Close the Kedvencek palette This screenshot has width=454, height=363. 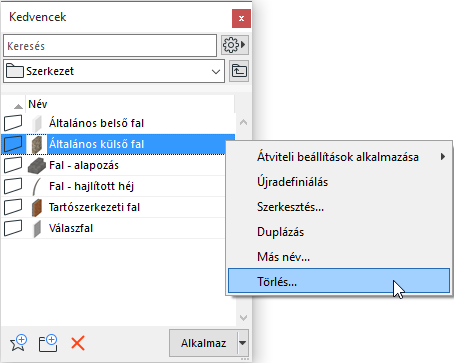pos(241,18)
